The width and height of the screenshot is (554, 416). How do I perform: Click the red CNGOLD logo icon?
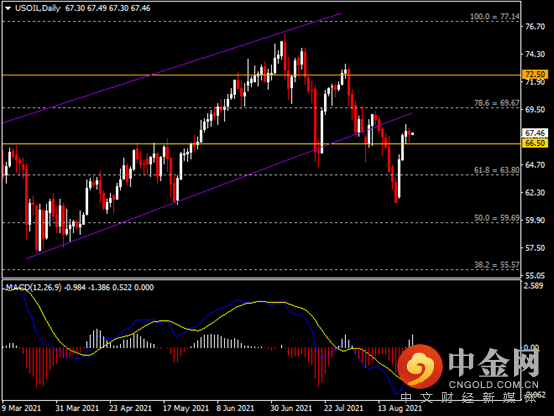[x=420, y=366]
